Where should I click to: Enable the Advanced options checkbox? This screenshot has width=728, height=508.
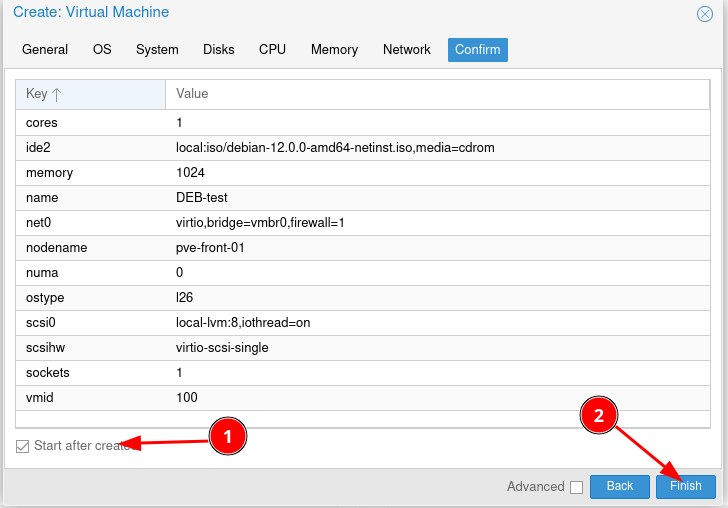point(575,487)
